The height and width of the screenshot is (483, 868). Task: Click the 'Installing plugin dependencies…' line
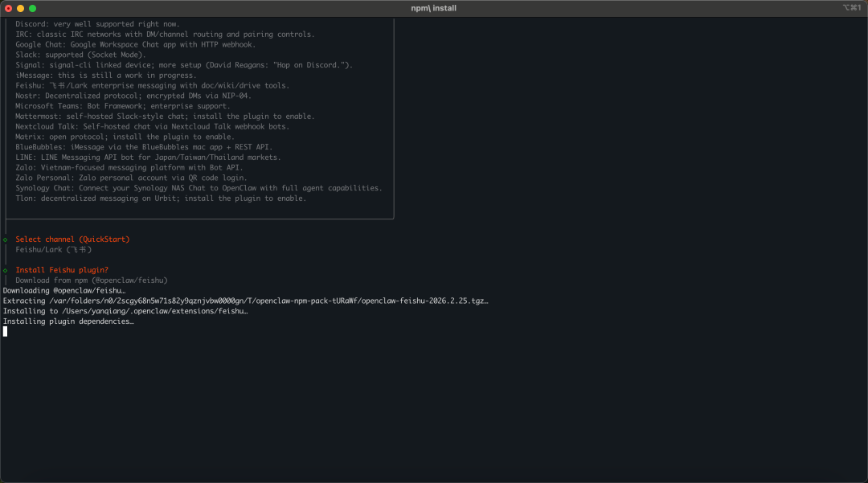click(x=68, y=321)
